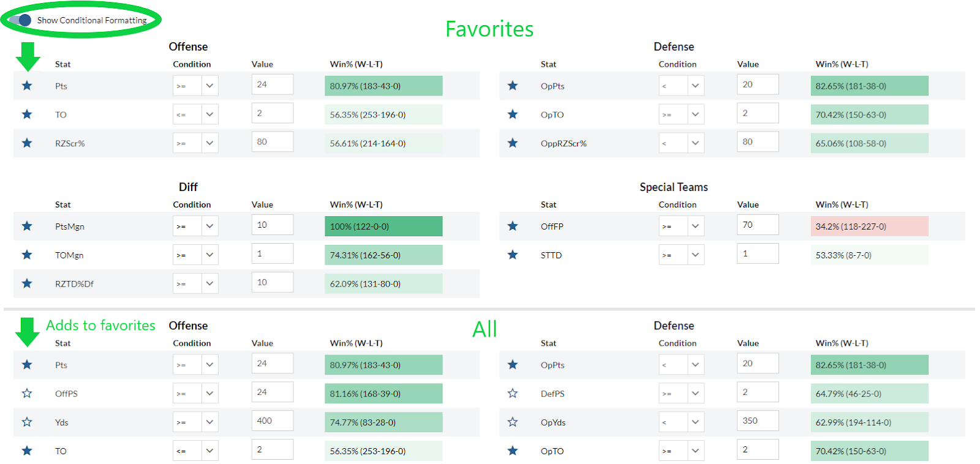Click the star beside OppRZScr%
Viewport: 980px width, 464px height.
point(513,143)
